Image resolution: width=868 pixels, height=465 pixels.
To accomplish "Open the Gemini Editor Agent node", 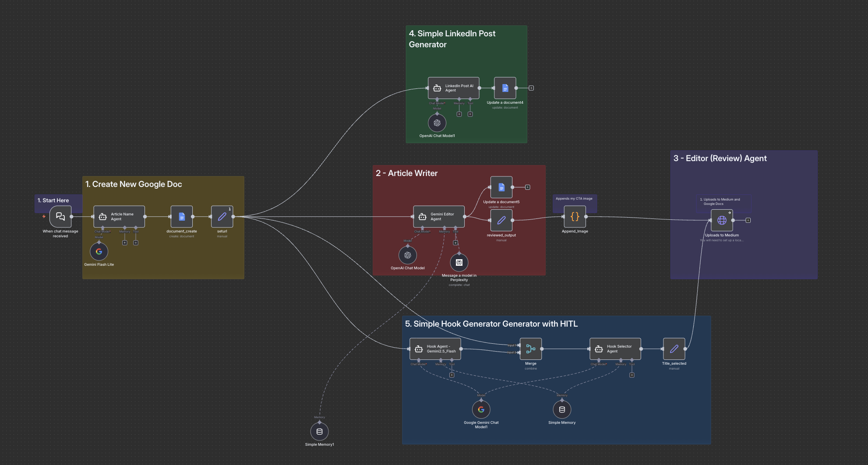I will tap(438, 216).
